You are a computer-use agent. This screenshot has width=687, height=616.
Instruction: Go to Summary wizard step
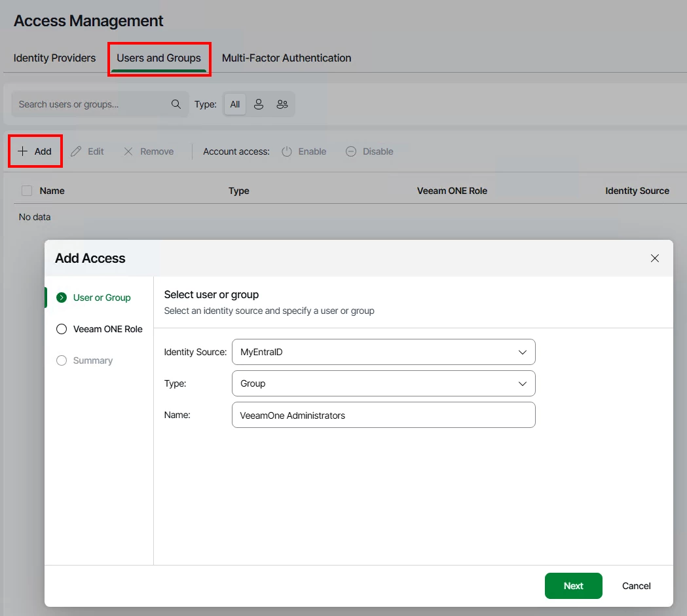84,360
